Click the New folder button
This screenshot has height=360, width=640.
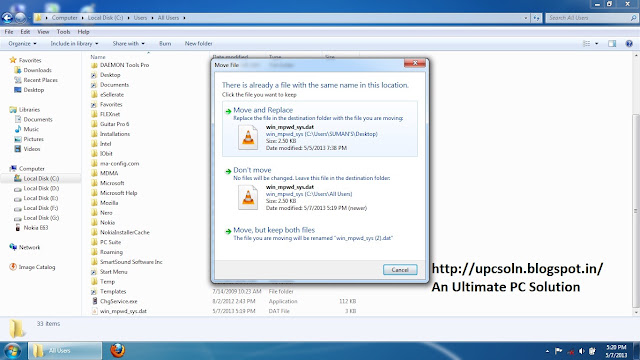[198, 44]
